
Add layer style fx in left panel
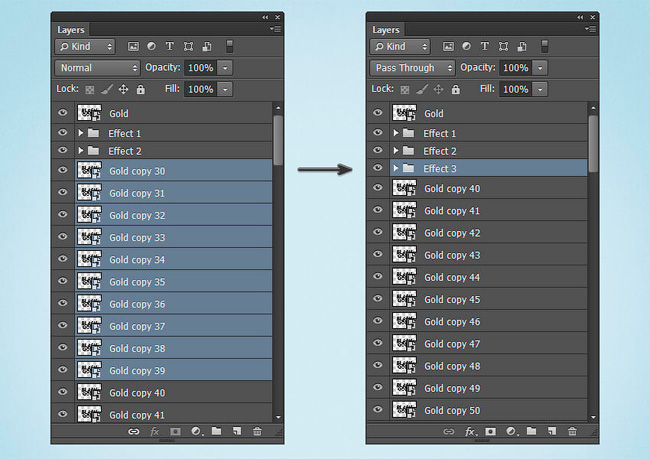point(155,432)
